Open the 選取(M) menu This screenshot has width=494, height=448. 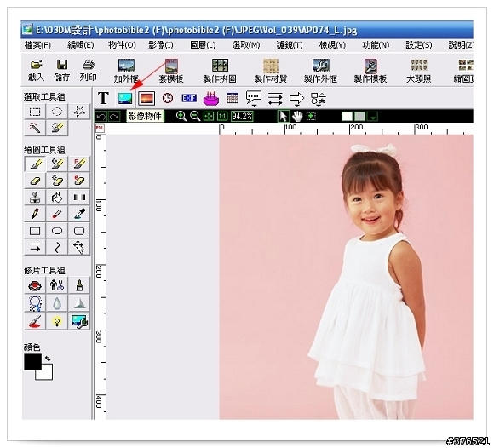pyautogui.click(x=246, y=45)
